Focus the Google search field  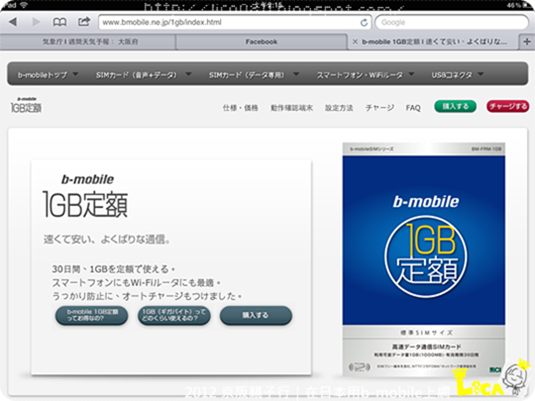point(452,23)
